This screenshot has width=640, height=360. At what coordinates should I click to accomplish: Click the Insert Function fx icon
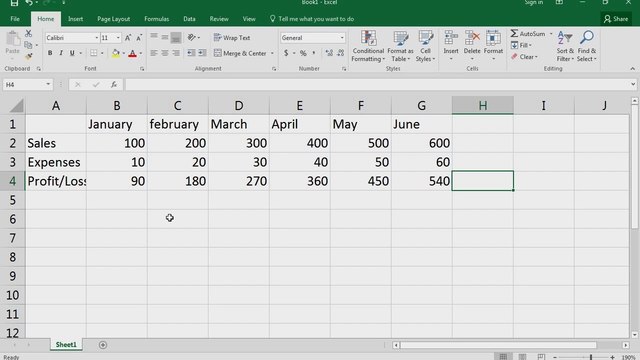coord(114,84)
